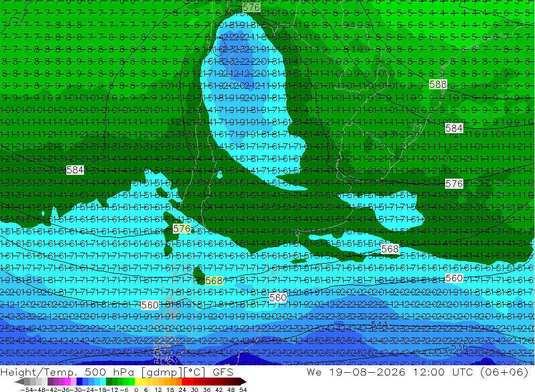Click the '-12' value on the color scale
The image size is (535, 392).
pos(111,390)
